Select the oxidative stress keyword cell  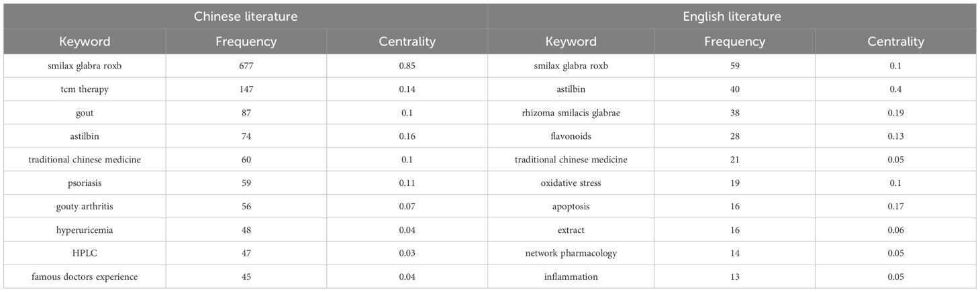[571, 183]
